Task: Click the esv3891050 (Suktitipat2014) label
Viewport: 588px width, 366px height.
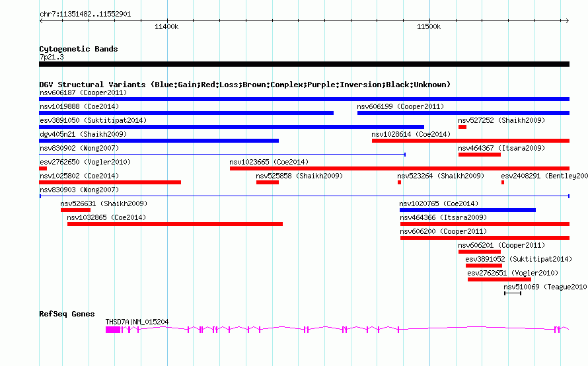Action: pos(93,120)
